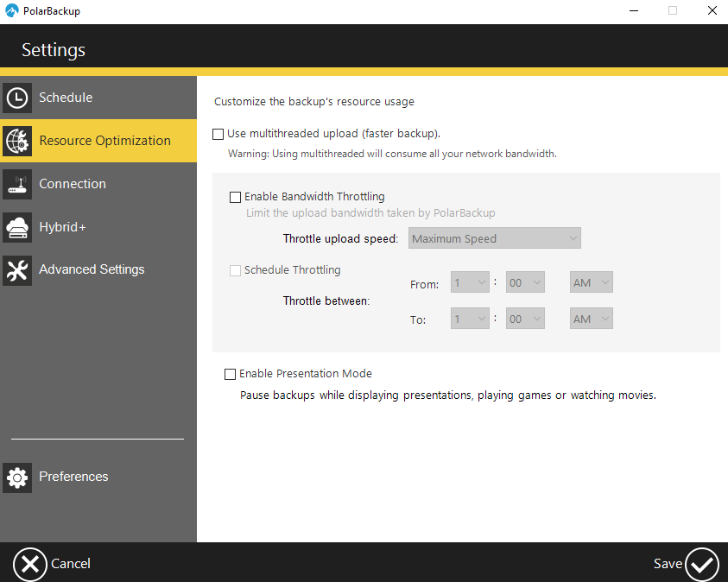This screenshot has height=582, width=728.
Task: Click the 'Throttle between:' label
Action: [326, 300]
